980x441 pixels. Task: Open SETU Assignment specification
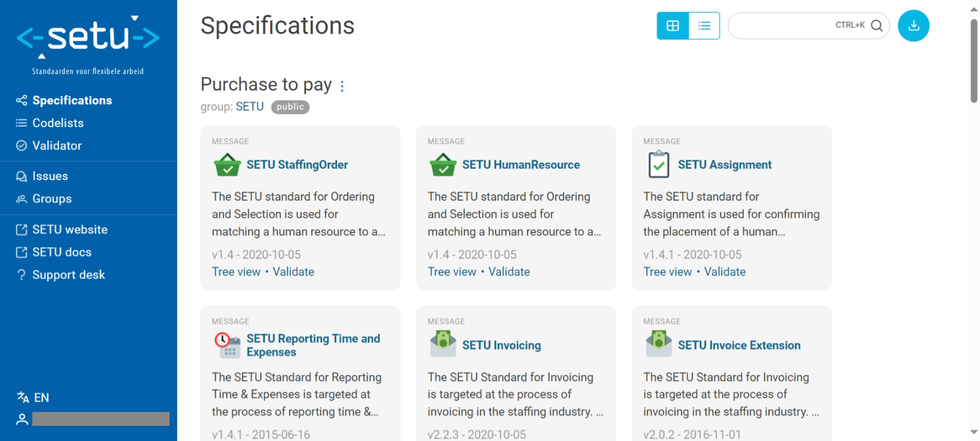click(x=725, y=164)
